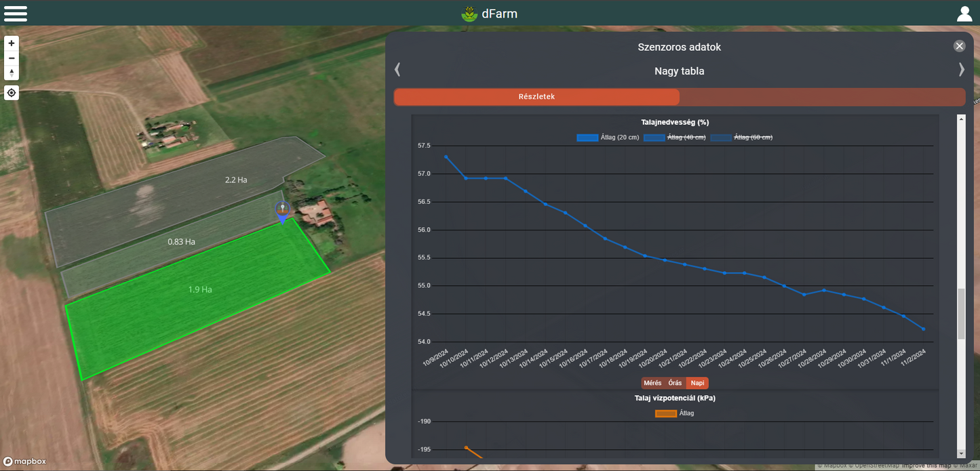Open the hamburger main menu
This screenshot has width=980, height=471.
(x=16, y=14)
